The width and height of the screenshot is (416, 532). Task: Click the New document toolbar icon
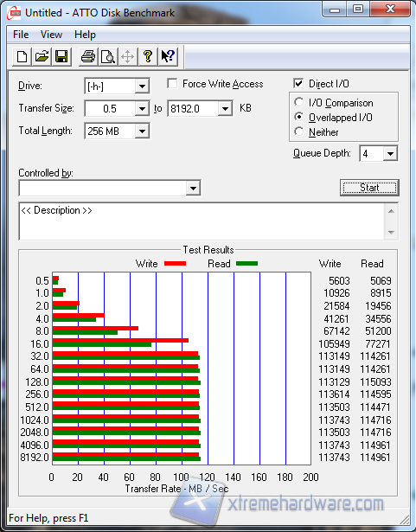pyautogui.click(x=22, y=56)
